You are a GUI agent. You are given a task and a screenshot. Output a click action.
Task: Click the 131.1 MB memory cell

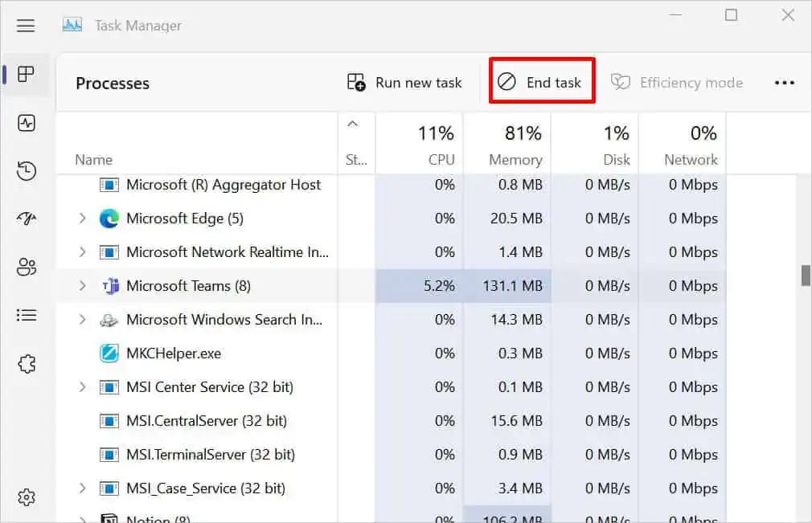(x=507, y=285)
